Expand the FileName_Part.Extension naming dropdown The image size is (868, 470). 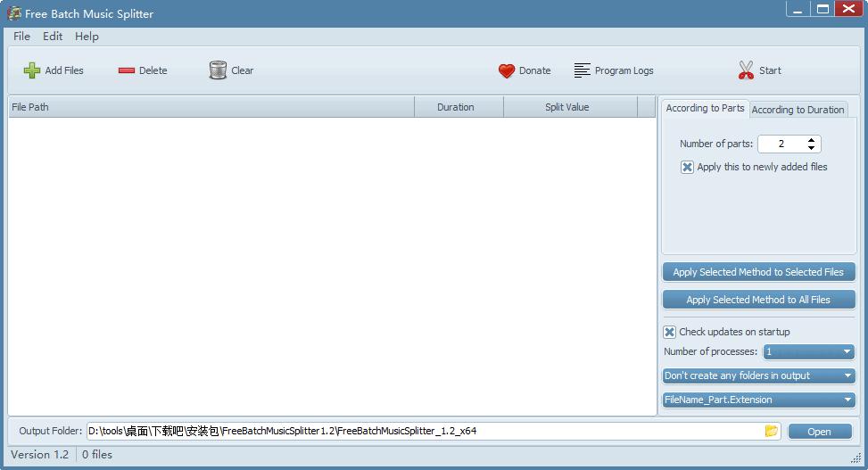pyautogui.click(x=758, y=400)
